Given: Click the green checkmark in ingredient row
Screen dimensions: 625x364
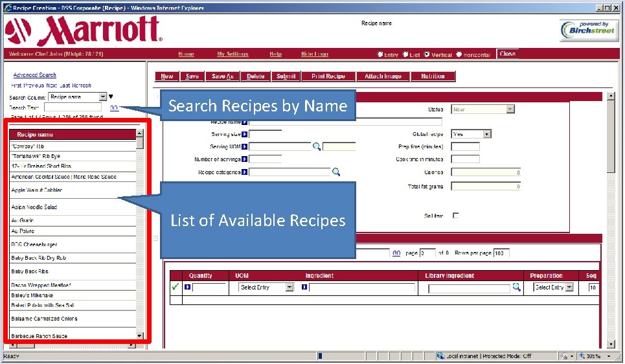Looking at the screenshot, I should (175, 287).
